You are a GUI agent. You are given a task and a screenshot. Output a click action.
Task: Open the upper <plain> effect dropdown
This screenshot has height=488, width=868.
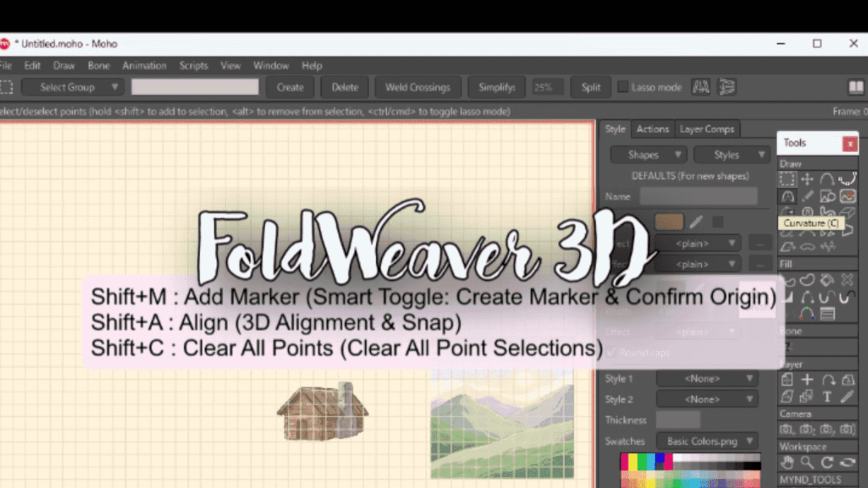698,243
